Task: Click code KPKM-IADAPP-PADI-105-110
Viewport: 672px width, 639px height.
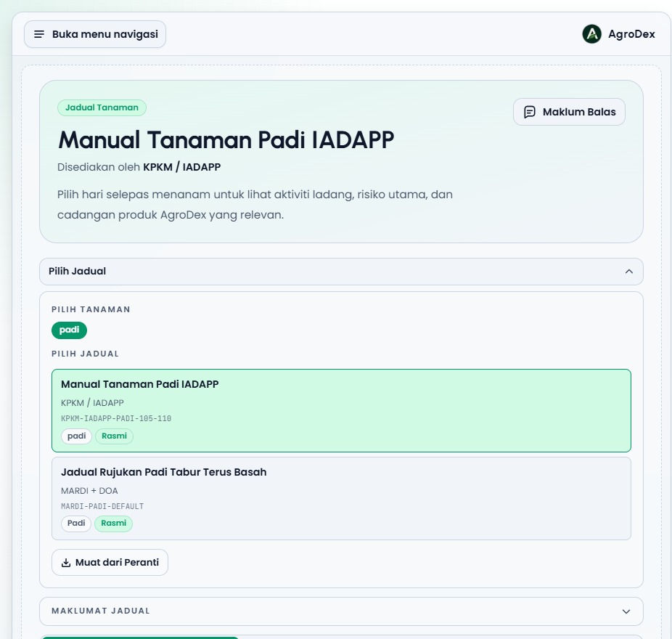Action: [116, 418]
